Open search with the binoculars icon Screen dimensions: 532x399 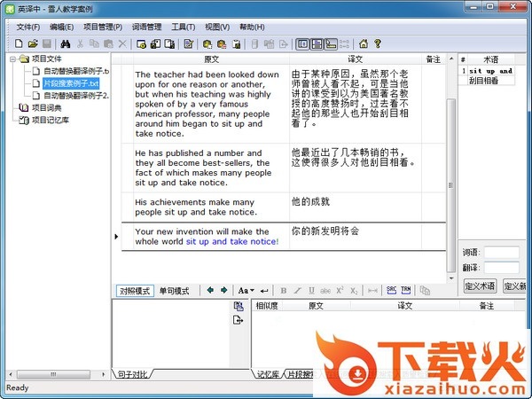[66, 43]
